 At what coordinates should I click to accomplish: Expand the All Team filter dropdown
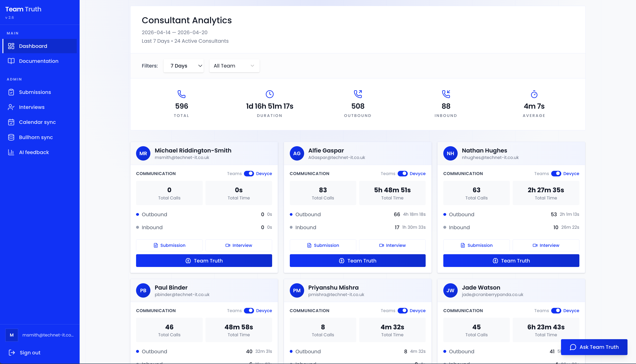[234, 66]
